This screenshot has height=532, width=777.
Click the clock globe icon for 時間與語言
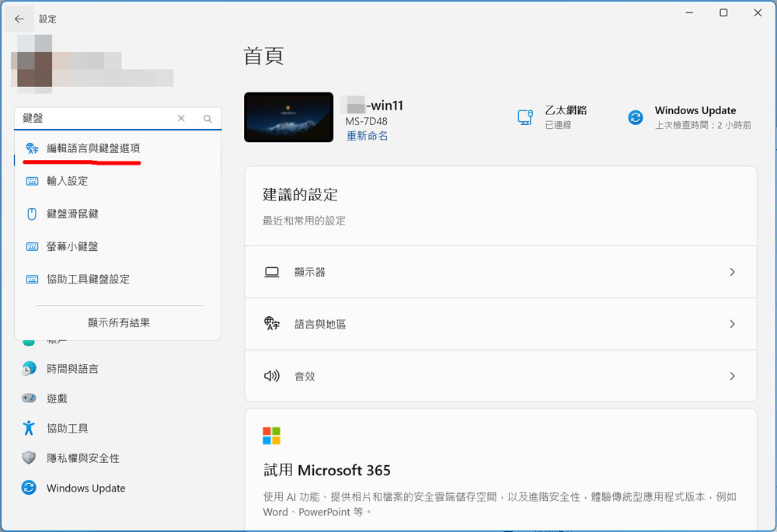(x=29, y=368)
